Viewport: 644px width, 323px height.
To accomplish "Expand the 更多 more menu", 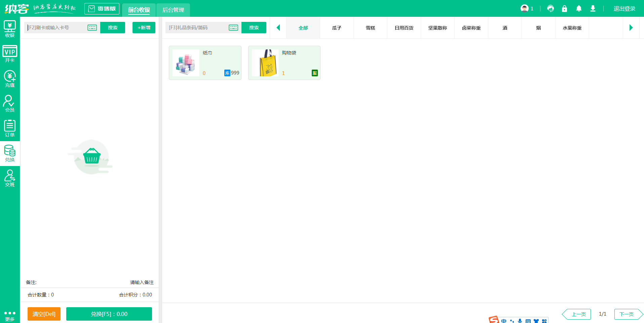I will (10, 316).
